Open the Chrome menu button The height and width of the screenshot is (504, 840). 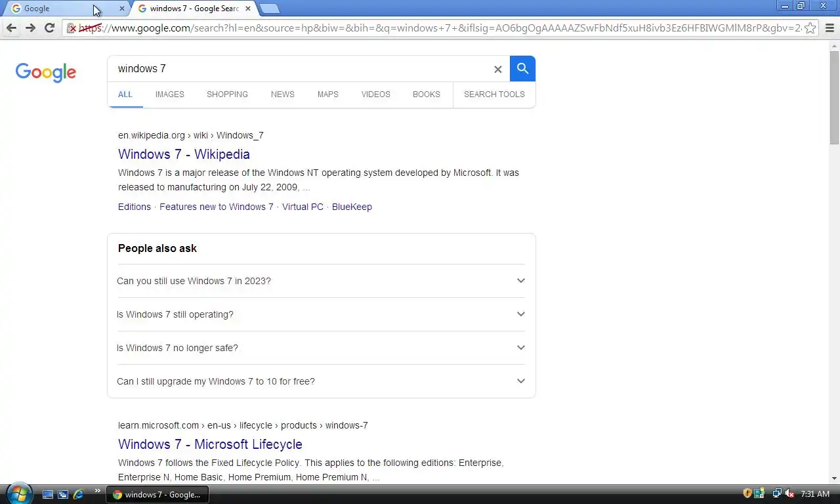pyautogui.click(x=829, y=28)
